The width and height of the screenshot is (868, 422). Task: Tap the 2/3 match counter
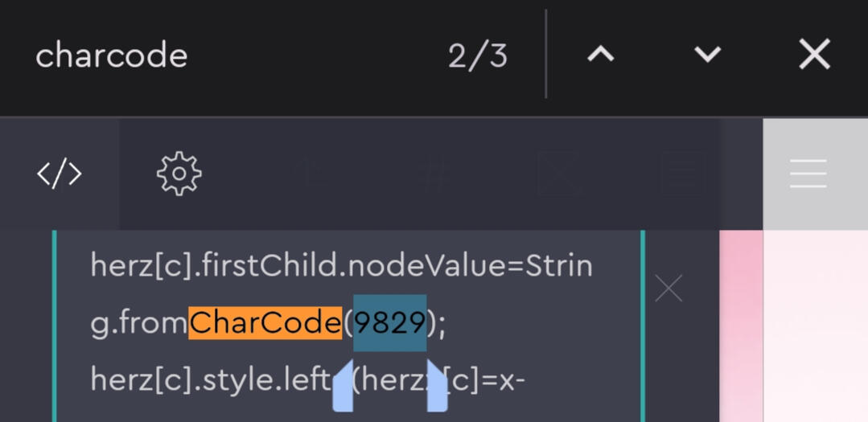[478, 55]
